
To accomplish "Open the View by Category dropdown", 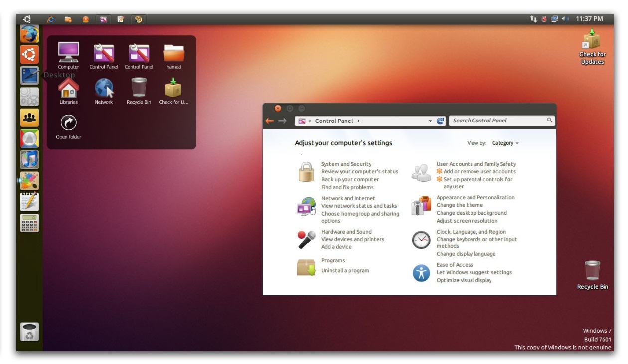I will point(505,143).
